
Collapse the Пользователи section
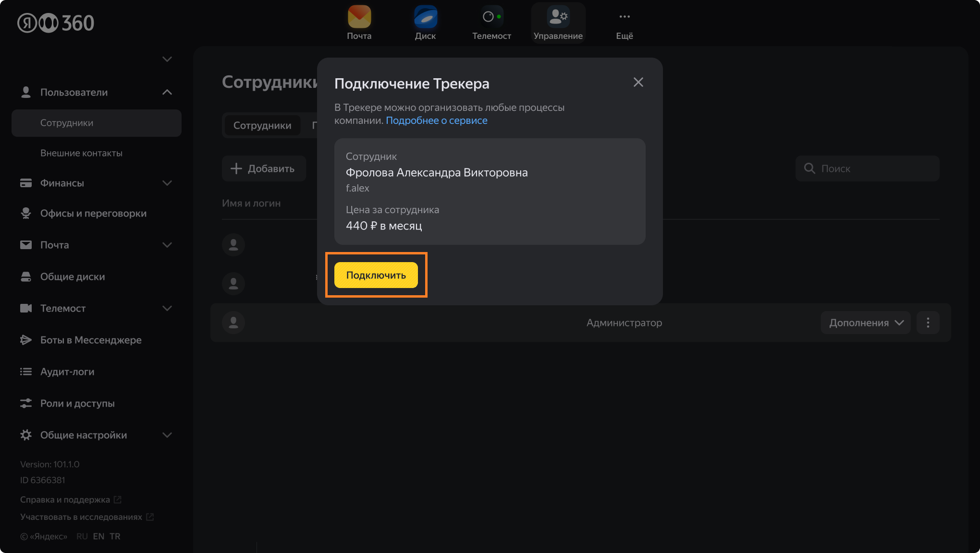167,92
